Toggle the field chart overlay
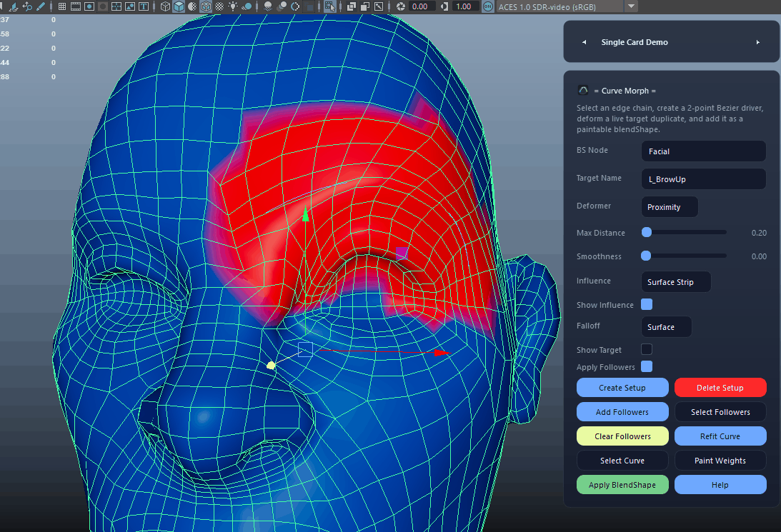The height and width of the screenshot is (532, 781). [x=117, y=6]
